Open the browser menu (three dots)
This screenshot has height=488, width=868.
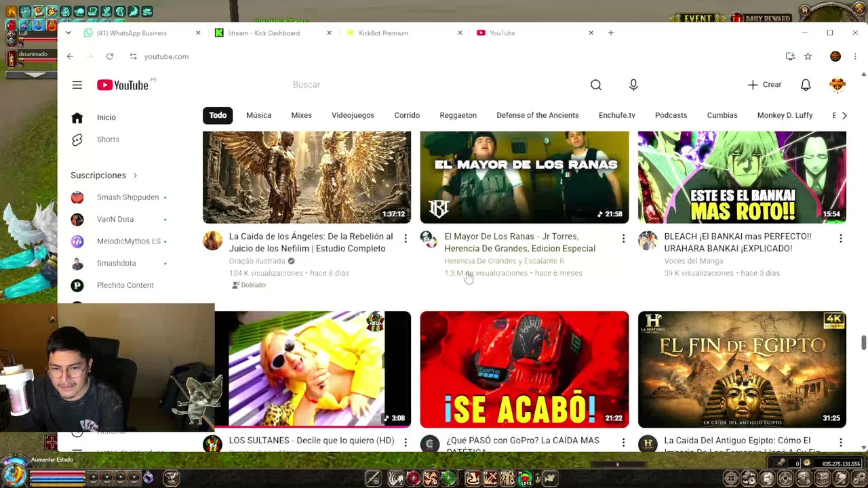(x=855, y=56)
